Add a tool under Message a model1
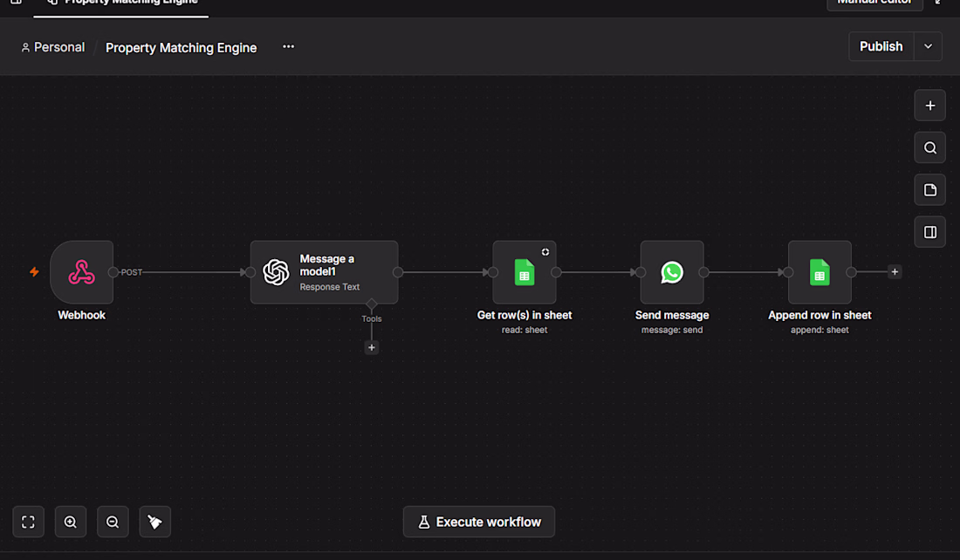 (372, 348)
